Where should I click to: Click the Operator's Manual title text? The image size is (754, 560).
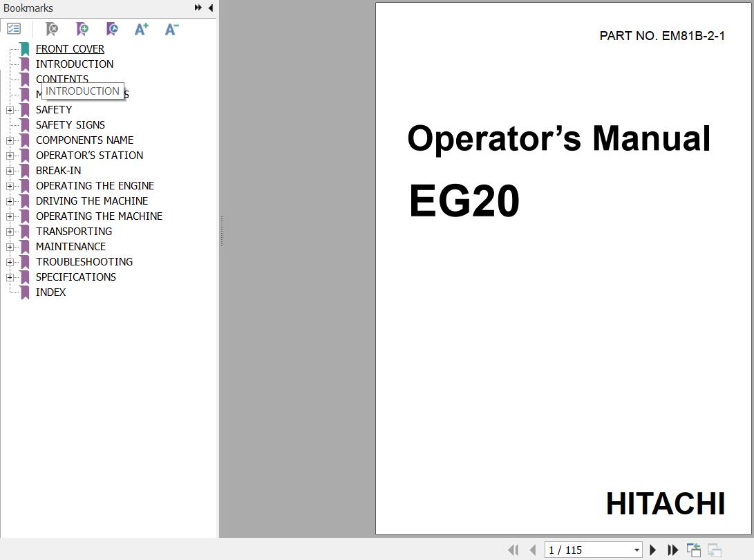(559, 139)
